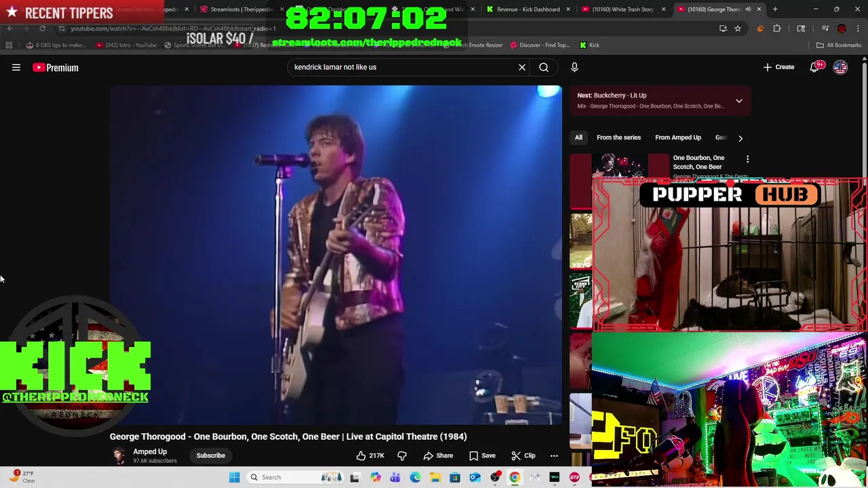Open the Amped Up channel avatar
The width and height of the screenshot is (868, 488).
tap(119, 455)
